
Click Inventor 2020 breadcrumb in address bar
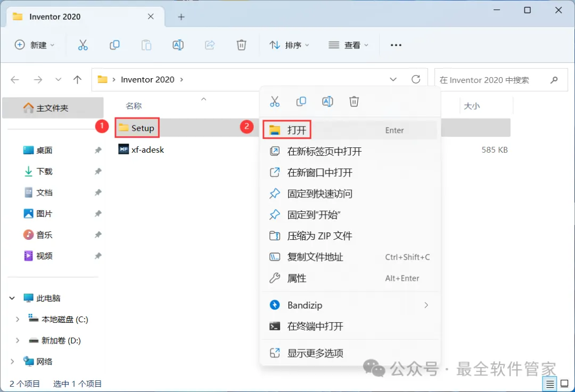coord(147,79)
